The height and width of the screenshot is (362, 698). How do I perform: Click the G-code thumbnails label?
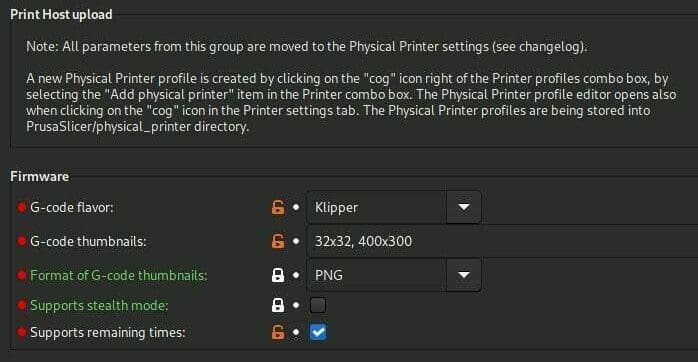click(88, 241)
